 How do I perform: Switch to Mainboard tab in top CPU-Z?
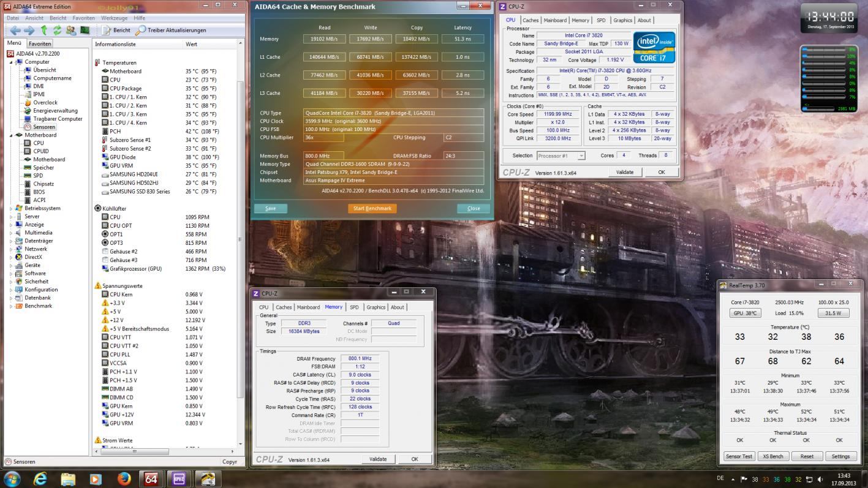coord(555,20)
